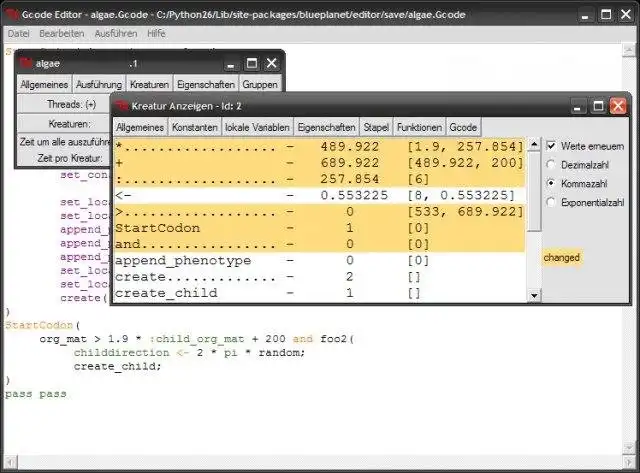Viewport: 640px width, 473px height.
Task: Click the function list scrollbar thumb
Action: click(x=534, y=191)
